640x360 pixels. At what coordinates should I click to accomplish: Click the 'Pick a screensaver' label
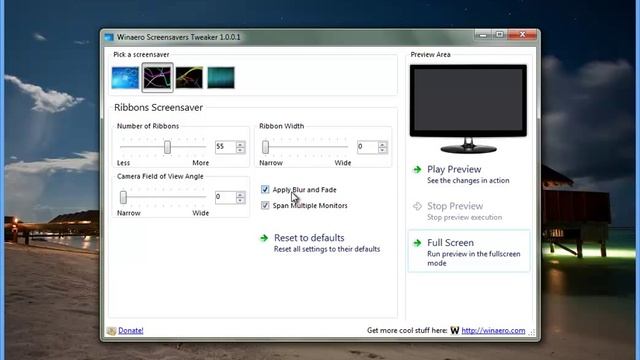point(141,54)
